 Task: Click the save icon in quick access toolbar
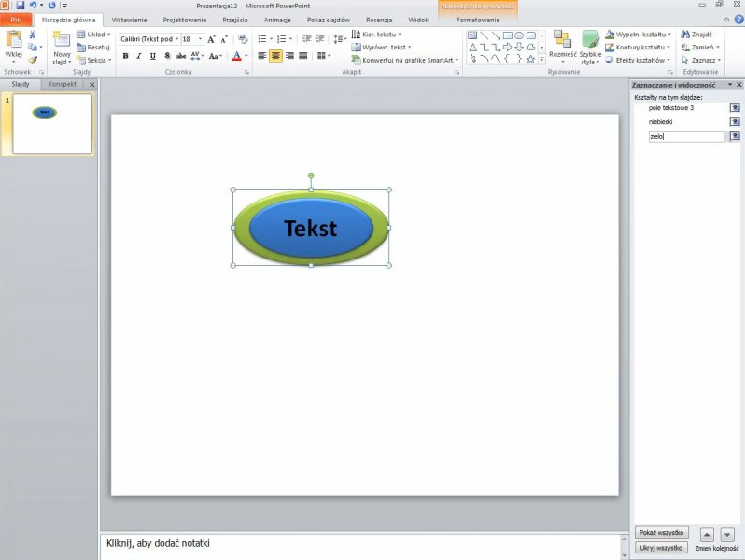coord(20,6)
